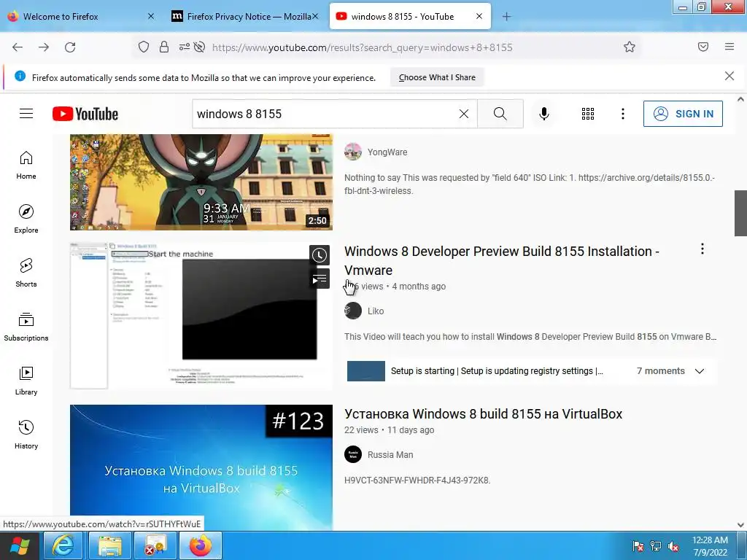Click the Choose What I Share button
This screenshot has width=747, height=560.
pos(437,77)
